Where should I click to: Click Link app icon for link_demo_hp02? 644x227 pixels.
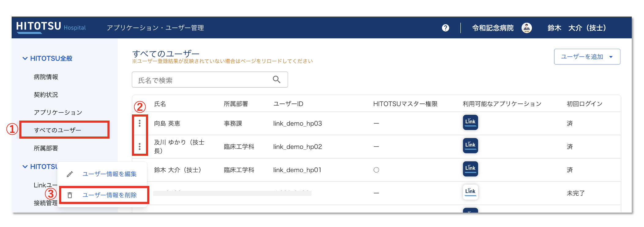point(470,146)
